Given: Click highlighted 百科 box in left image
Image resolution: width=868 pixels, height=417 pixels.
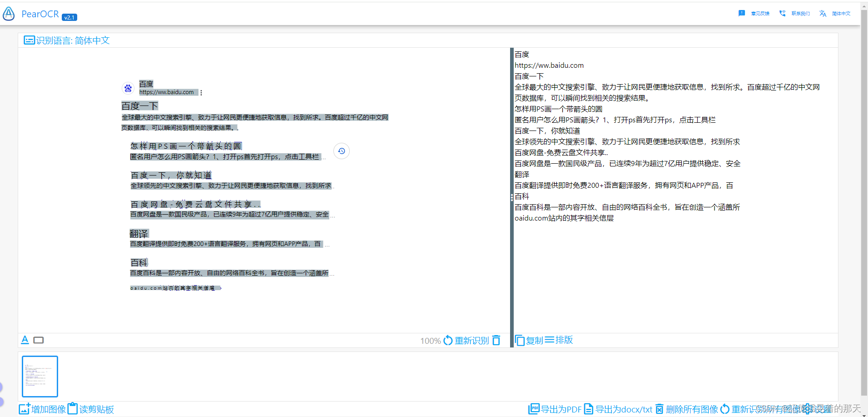Looking at the screenshot, I should 139,263.
